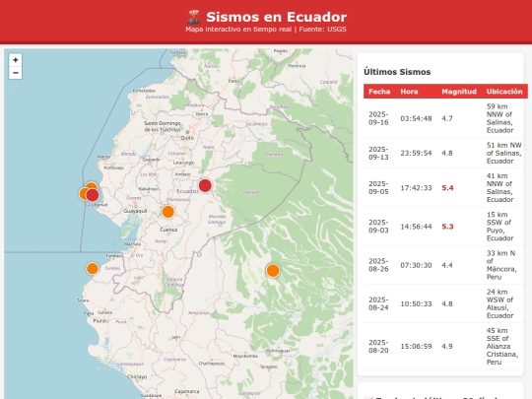Select location 15 km SSW of Puyo
Image resolution: width=532 pixels, height=399 pixels.
tap(499, 227)
